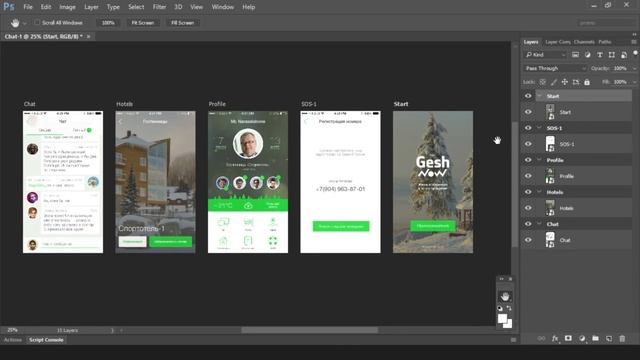Filter layers by shape icon
The image size is (640, 360).
(x=611, y=55)
